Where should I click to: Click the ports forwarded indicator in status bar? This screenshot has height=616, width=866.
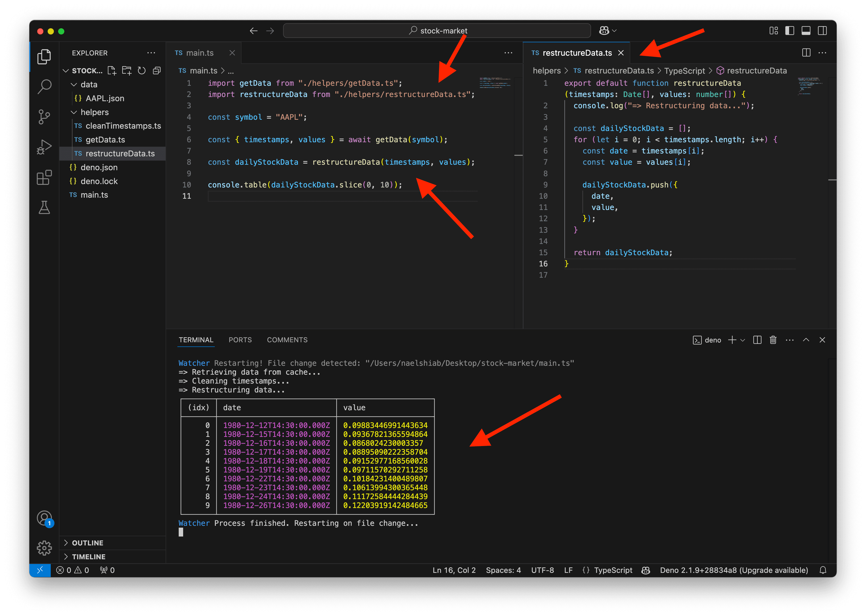coord(107,571)
